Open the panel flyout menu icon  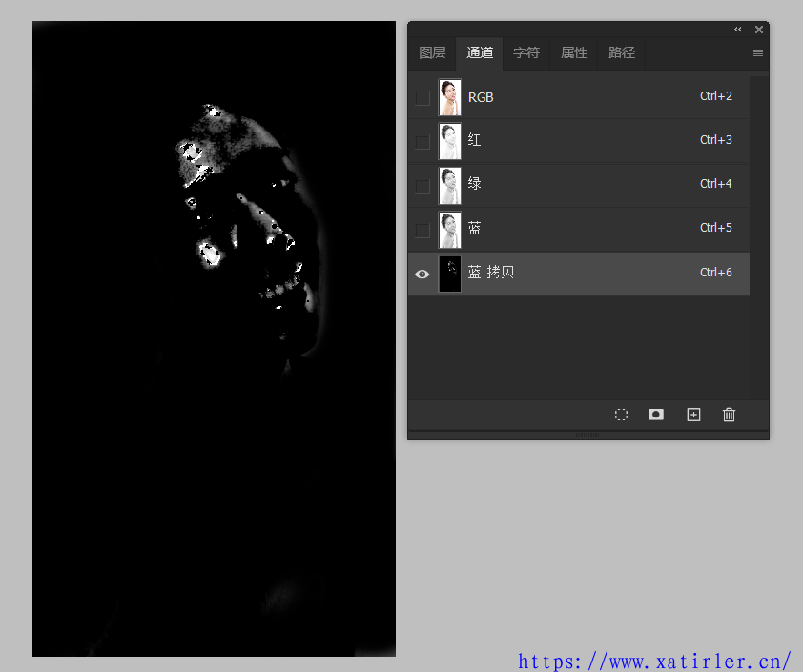point(758,52)
